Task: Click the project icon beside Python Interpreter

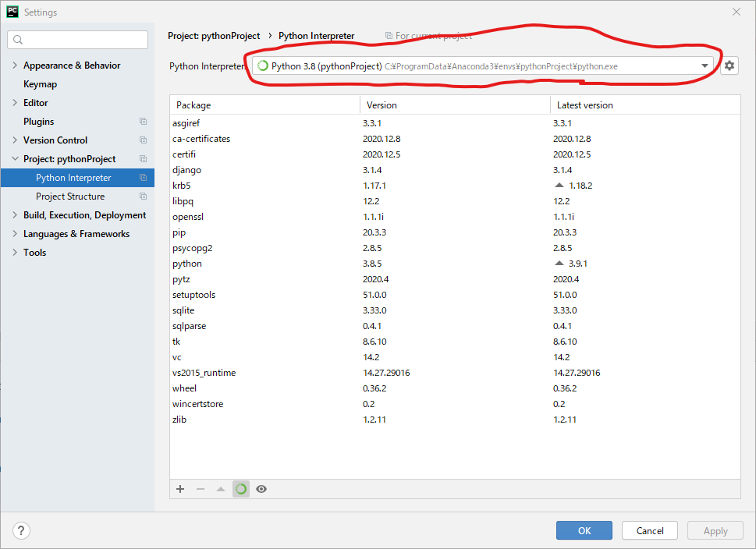Action: [x=144, y=177]
